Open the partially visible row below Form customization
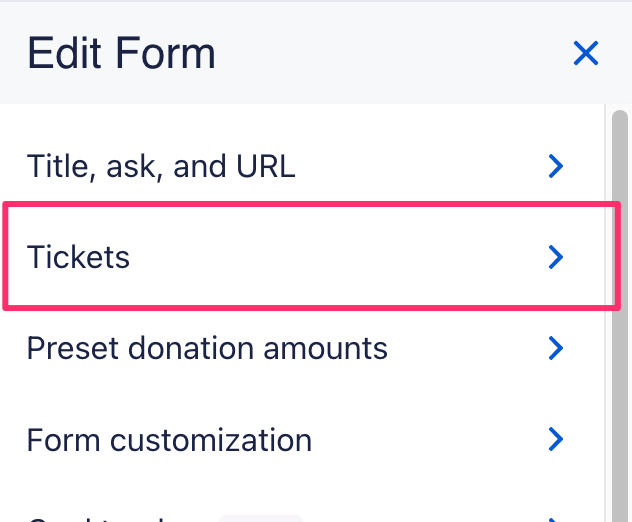This screenshot has height=522, width=632. (100, 518)
